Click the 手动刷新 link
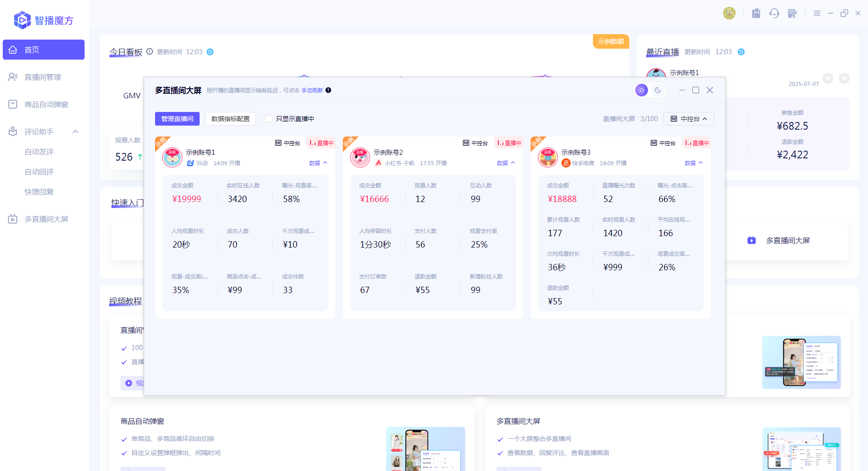Screen dimensions: 868x471 pos(312,91)
